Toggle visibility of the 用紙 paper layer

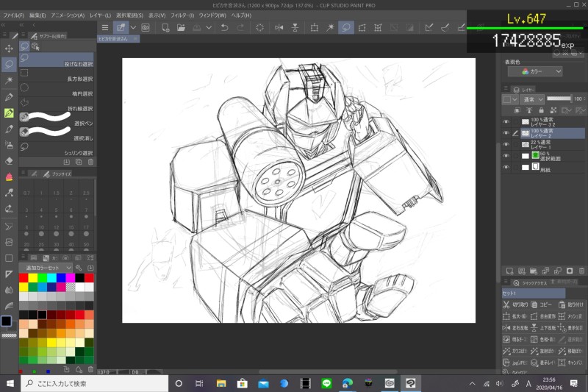[506, 168]
